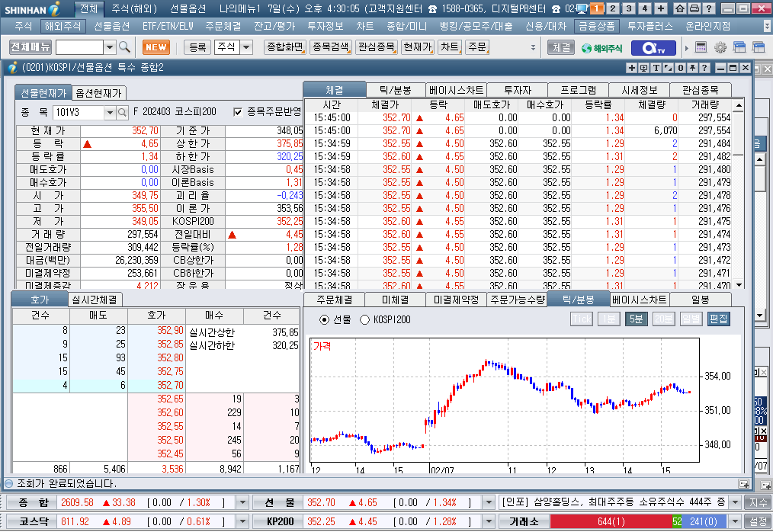This screenshot has height=532, width=773.
Task: Click the 등록 button
Action: [197, 47]
